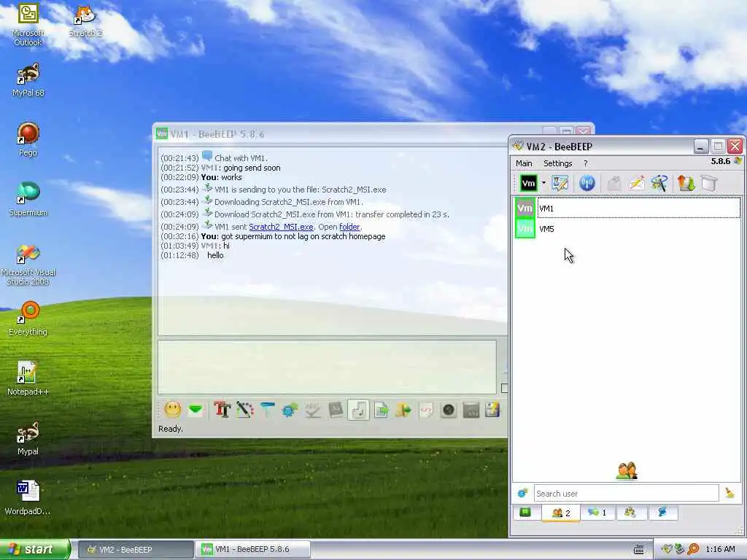Expand the status dropdown arrow next to Vm avatar
747x560 pixels.
point(543,183)
